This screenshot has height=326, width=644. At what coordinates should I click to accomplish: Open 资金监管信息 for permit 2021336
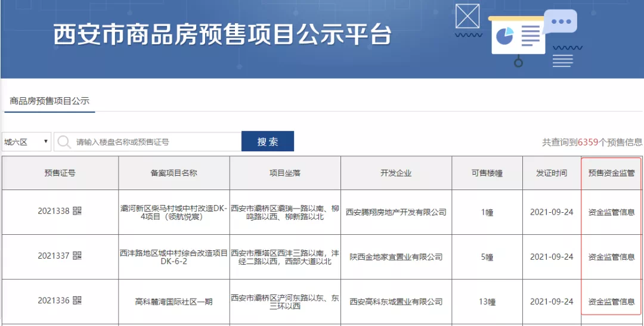coord(611,302)
